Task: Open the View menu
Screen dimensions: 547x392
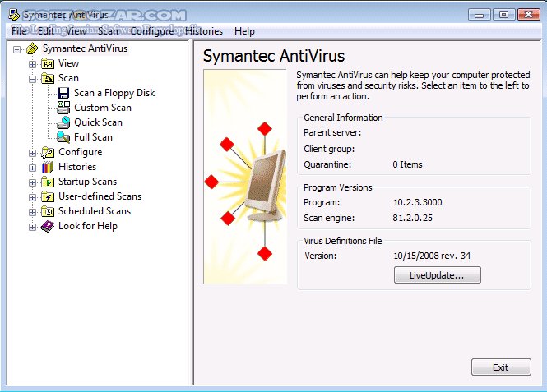Action: [76, 31]
